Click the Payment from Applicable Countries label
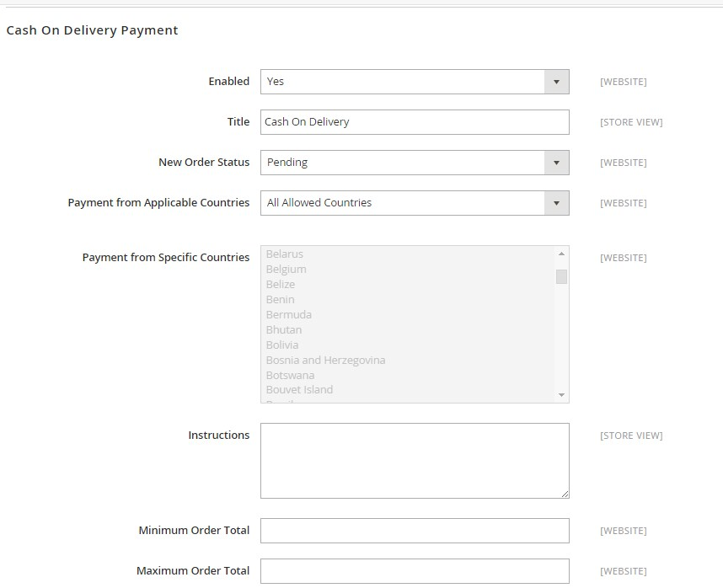723x588 pixels. click(x=158, y=203)
